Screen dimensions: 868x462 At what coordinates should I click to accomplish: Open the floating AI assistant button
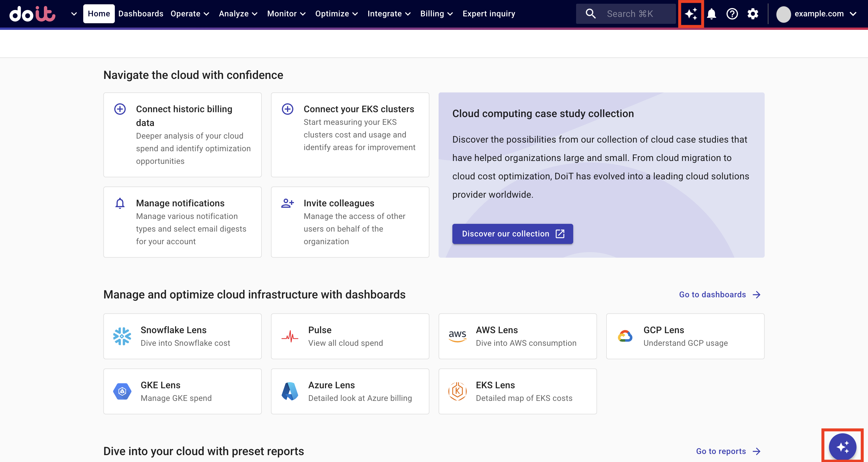coord(842,447)
